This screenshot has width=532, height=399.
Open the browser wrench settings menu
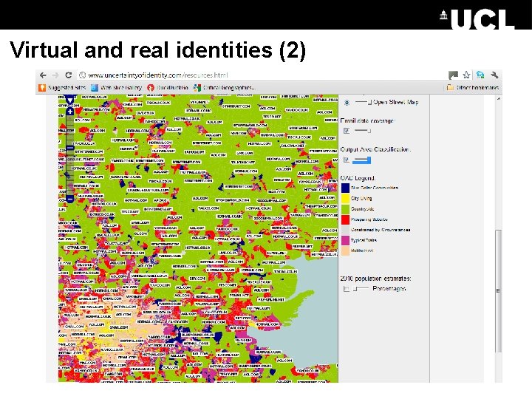[494, 75]
